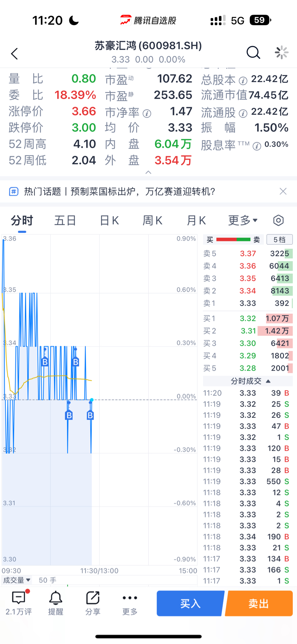The width and height of the screenshot is (297, 644).
Task: Switch to the 五日 tab
Action: [65, 220]
